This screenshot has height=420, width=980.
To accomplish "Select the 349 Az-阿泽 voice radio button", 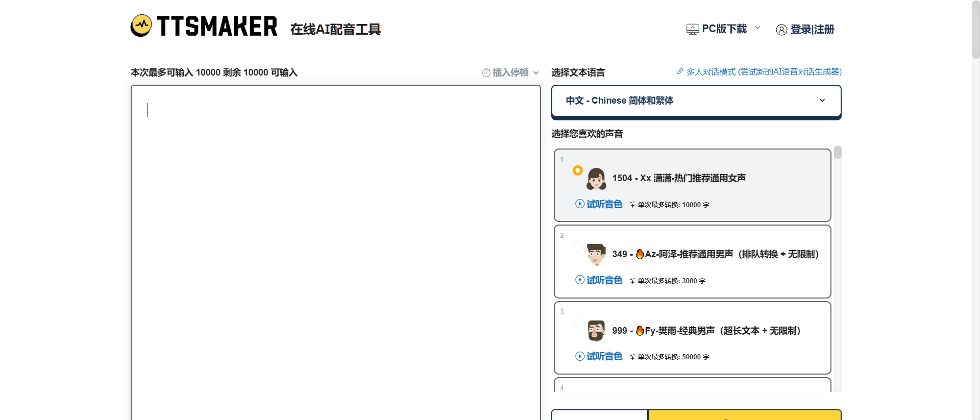I will tap(577, 246).
